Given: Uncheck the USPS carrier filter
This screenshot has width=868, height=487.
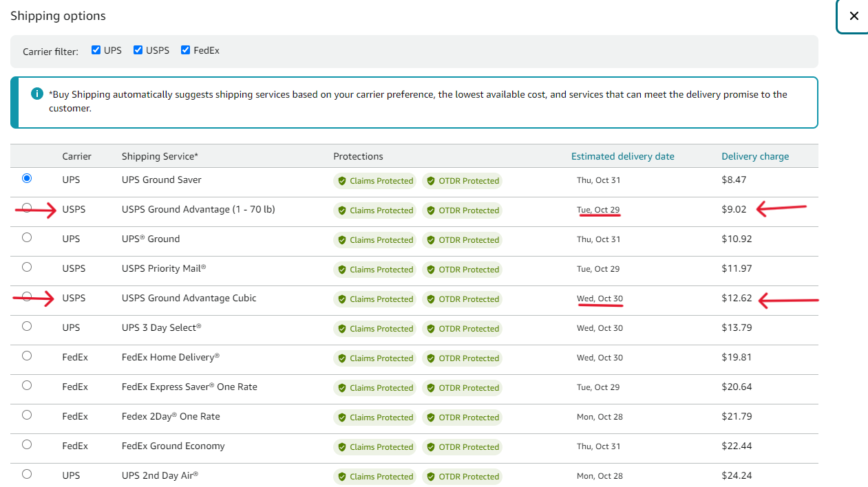Looking at the screenshot, I should 138,50.
